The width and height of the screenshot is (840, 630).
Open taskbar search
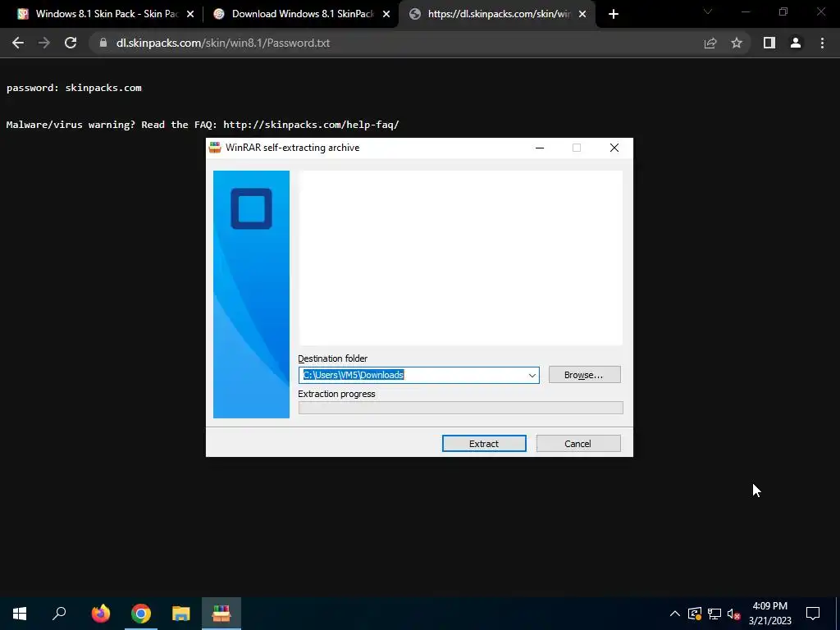[x=59, y=614]
